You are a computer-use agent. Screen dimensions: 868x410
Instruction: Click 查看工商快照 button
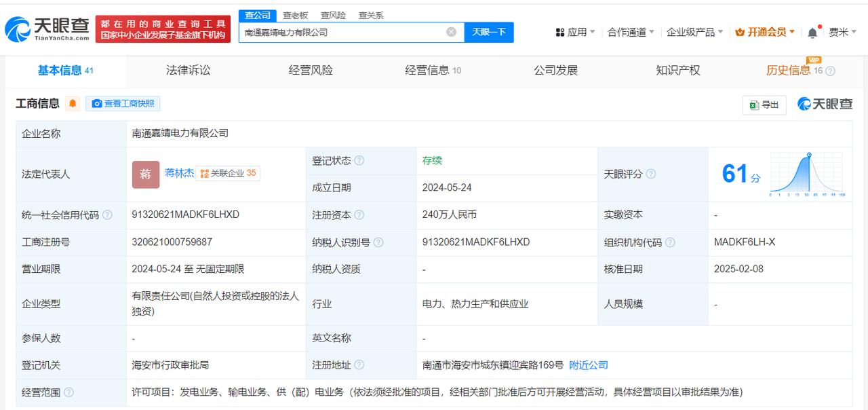coord(123,104)
